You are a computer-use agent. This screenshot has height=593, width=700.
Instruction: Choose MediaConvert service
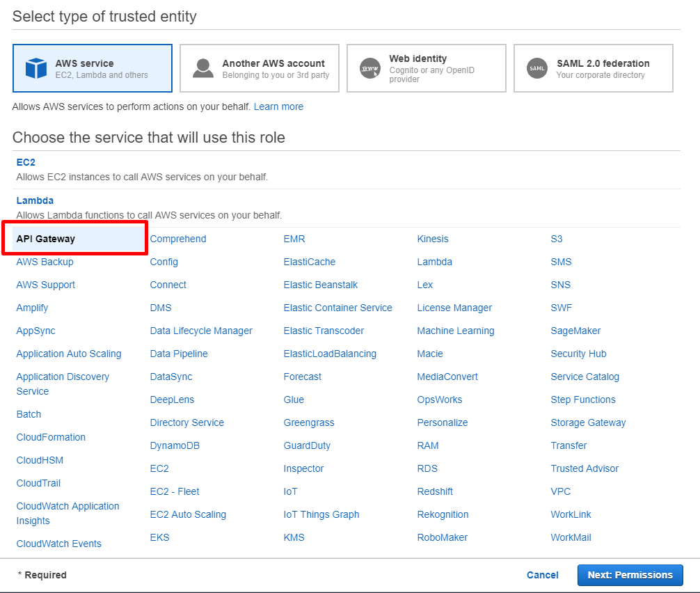click(x=447, y=377)
